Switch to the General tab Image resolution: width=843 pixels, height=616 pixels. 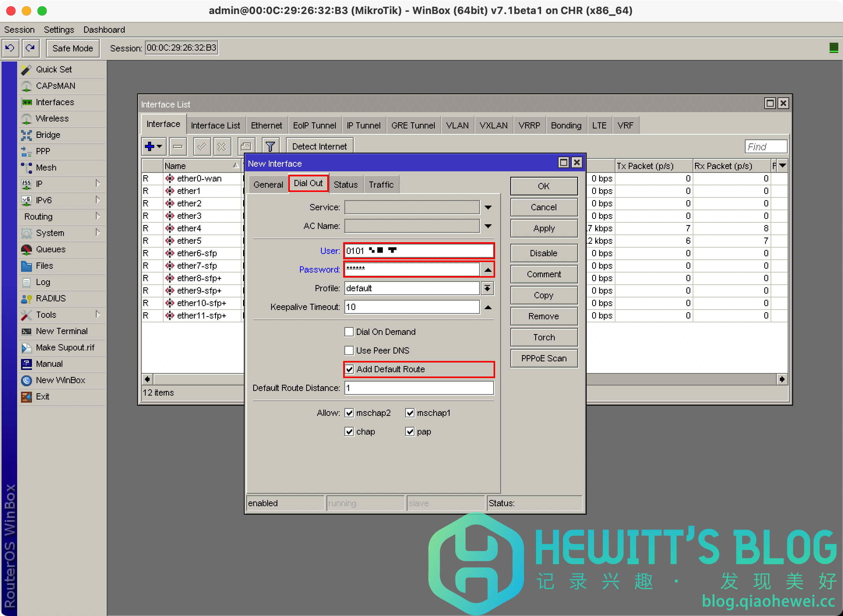pos(268,185)
